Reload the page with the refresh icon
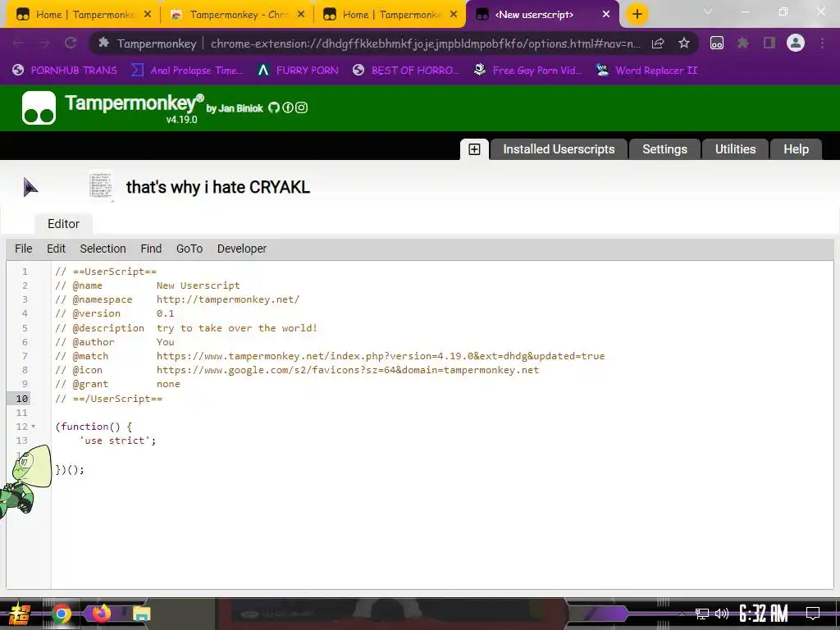 [x=71, y=43]
